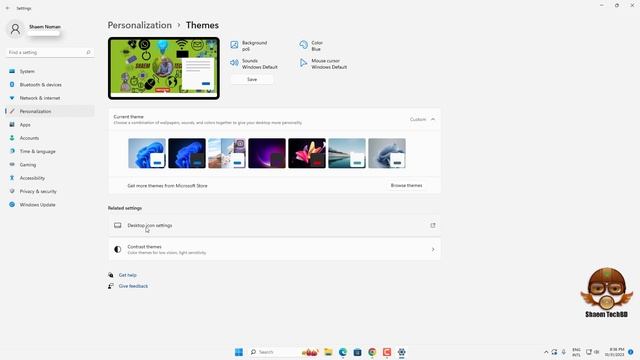Open System in the sidebar
This screenshot has height=360, width=640.
[x=50, y=71]
